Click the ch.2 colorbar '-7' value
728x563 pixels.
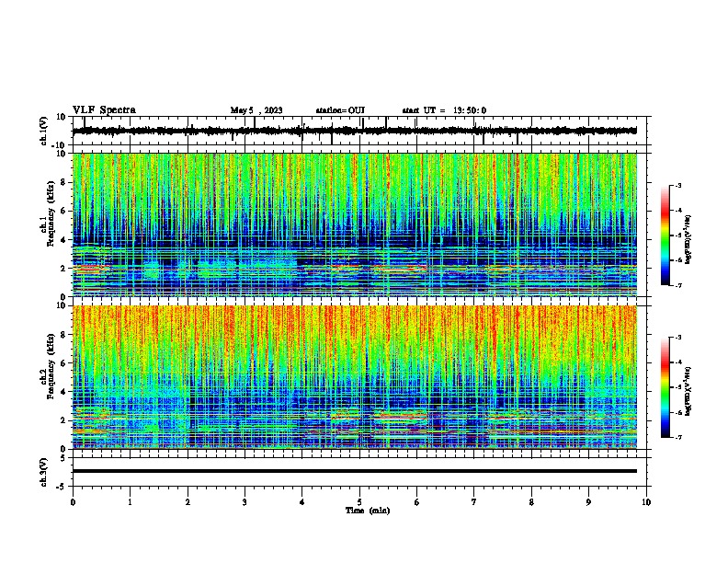(677, 437)
